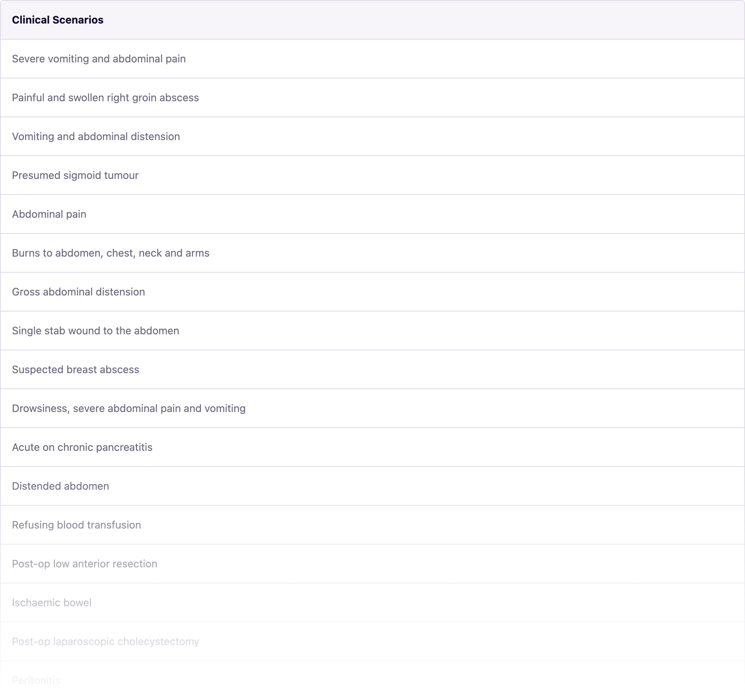Open Burns to abdomen, chest, neck and arms
Screen dimensions: 745x700
point(111,253)
